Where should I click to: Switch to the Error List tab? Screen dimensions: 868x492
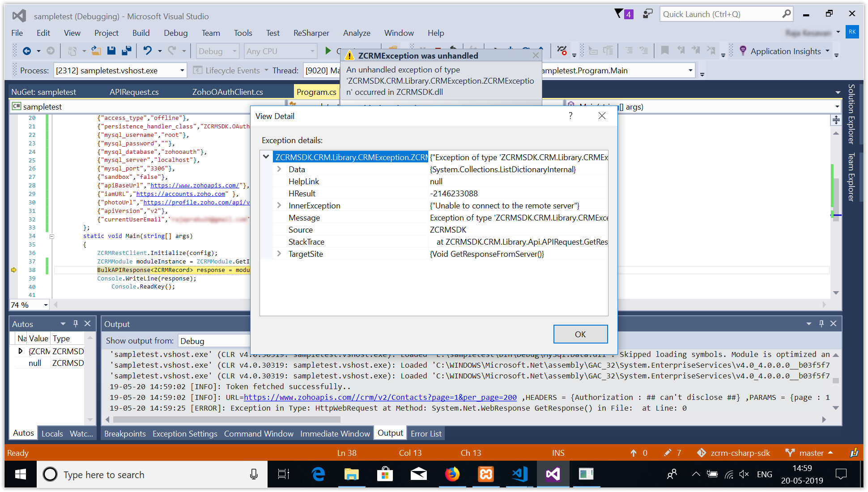[x=426, y=433]
